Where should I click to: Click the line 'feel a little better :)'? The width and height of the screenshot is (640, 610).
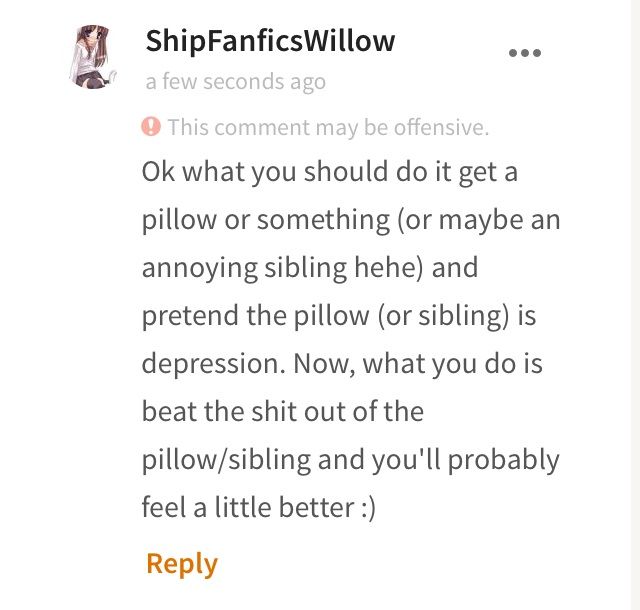tap(258, 508)
